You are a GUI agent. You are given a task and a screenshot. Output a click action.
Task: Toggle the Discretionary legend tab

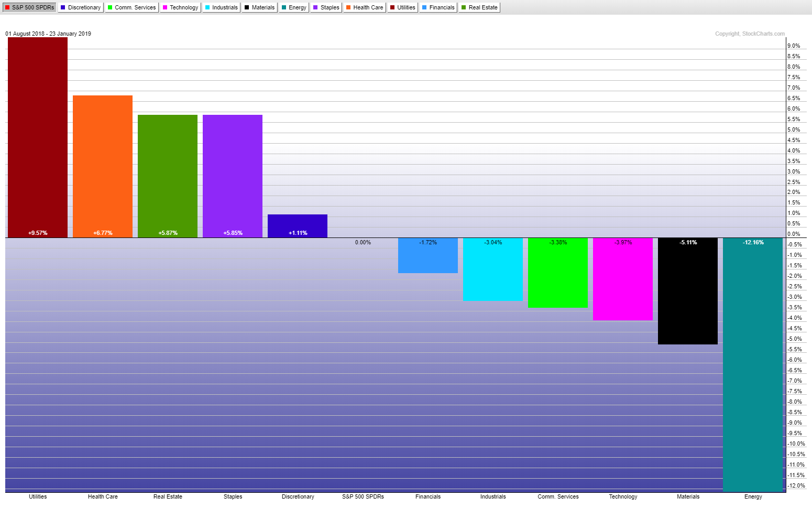coord(80,7)
